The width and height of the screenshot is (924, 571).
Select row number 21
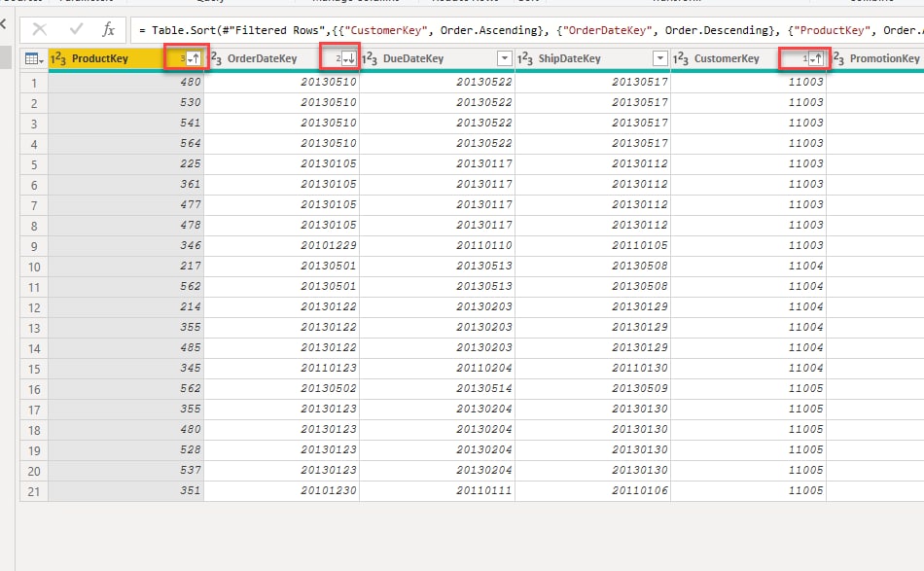[x=34, y=491]
